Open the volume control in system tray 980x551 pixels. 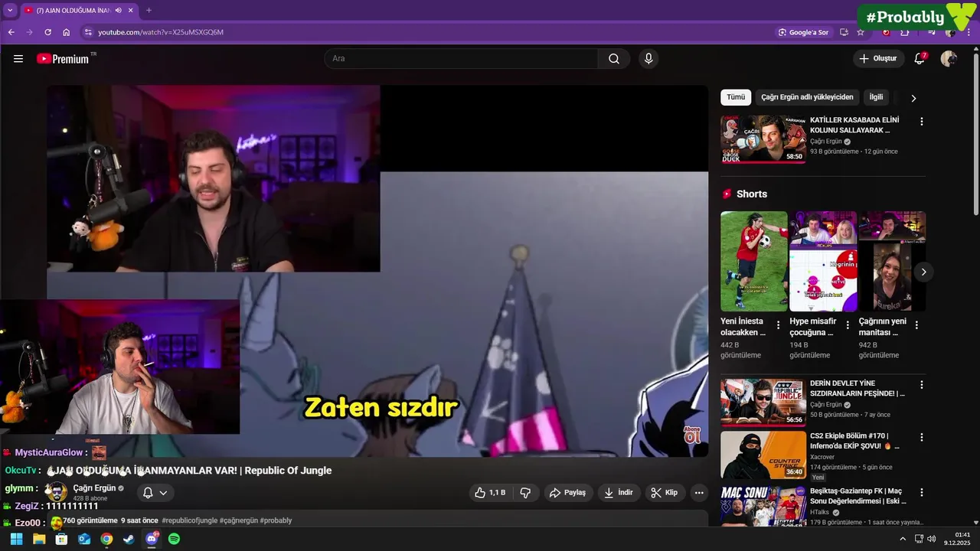point(931,539)
